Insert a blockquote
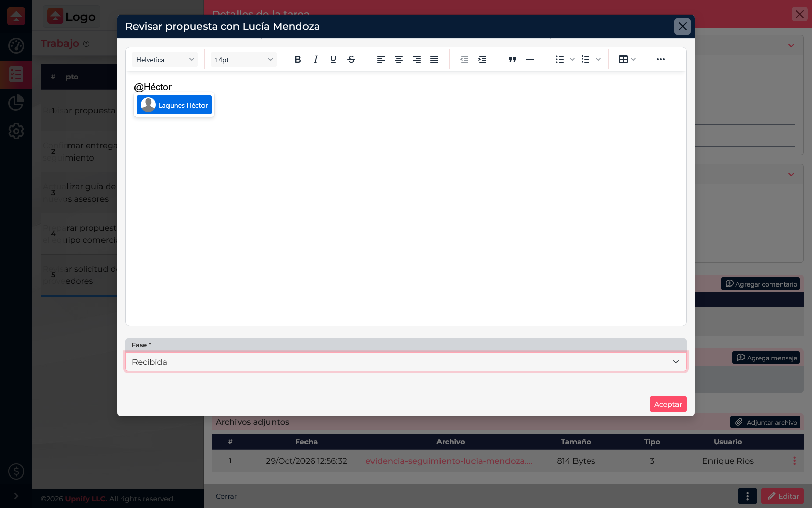Screen dimensions: 812x508 pyautogui.click(x=512, y=59)
